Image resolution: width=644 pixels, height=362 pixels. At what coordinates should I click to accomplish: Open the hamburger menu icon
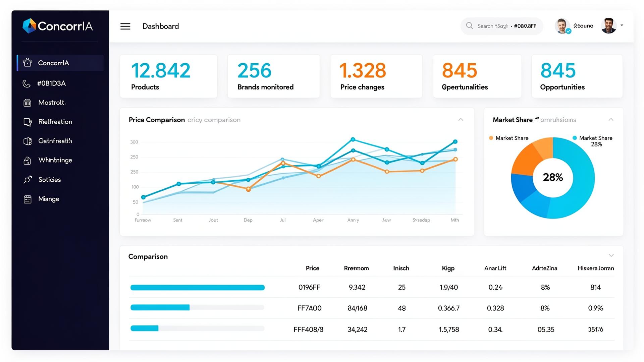125,26
